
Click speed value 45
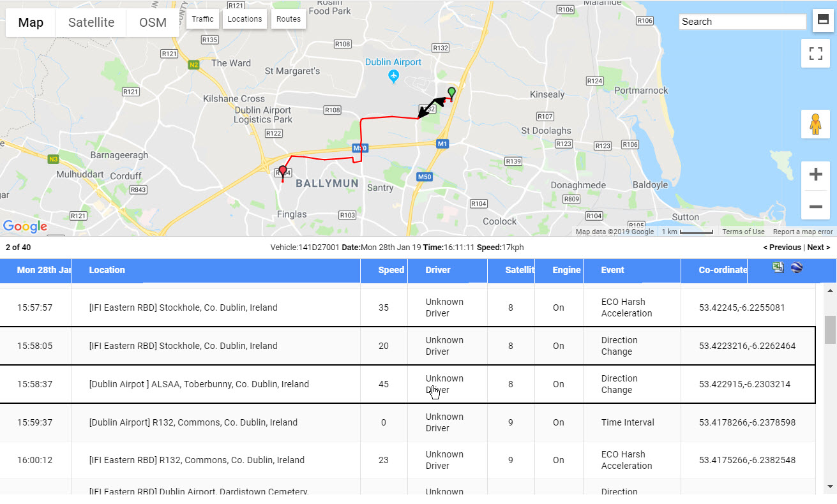384,384
